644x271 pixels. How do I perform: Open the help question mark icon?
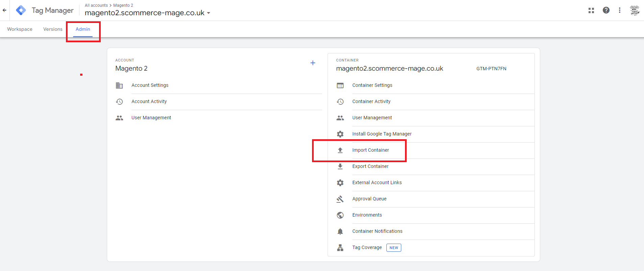tap(606, 10)
